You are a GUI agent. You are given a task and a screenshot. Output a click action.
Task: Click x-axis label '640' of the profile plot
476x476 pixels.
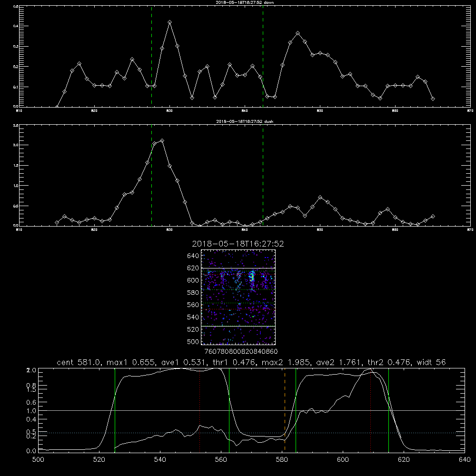465,460
